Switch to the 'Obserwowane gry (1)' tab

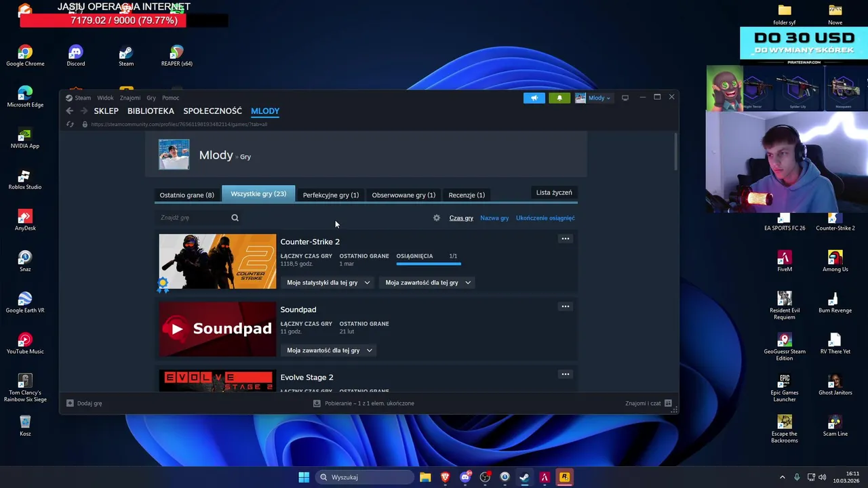(x=403, y=195)
